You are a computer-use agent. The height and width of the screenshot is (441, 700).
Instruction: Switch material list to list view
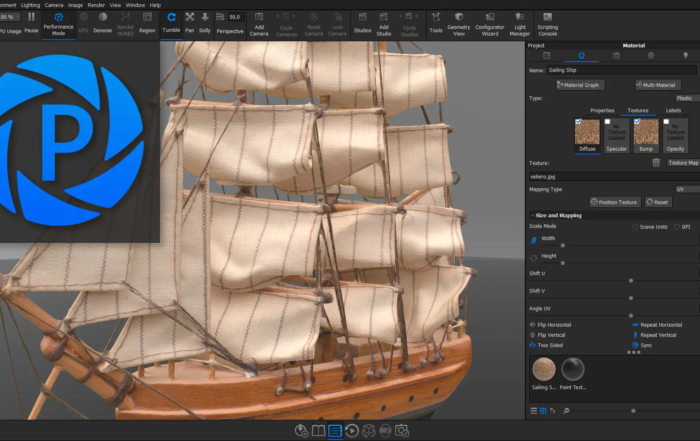pos(533,411)
